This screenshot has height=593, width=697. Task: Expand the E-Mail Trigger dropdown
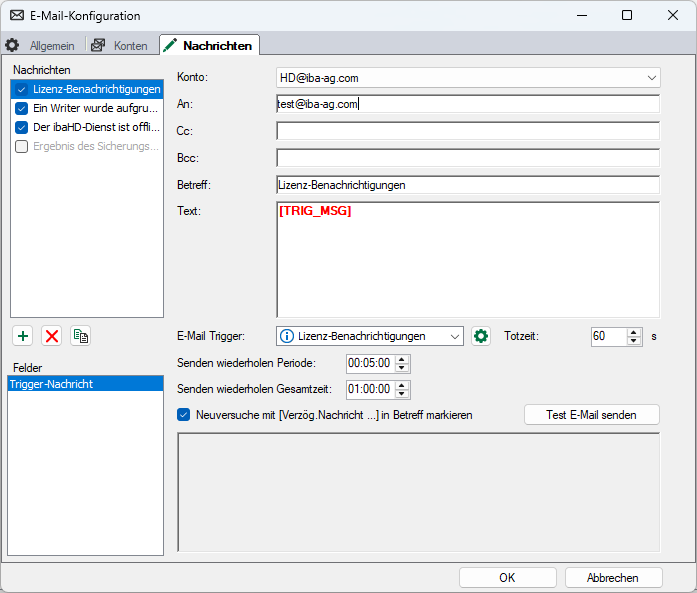455,336
